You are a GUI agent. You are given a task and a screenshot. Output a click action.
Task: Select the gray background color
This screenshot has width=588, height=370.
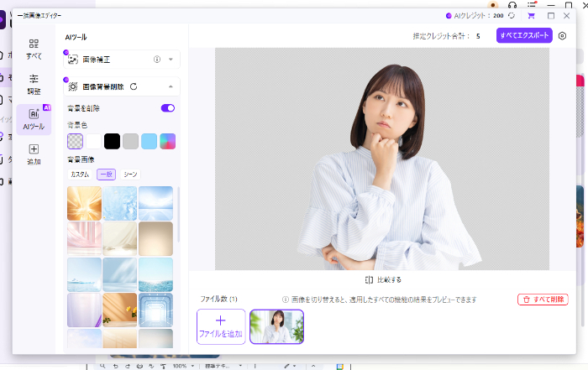tap(130, 142)
